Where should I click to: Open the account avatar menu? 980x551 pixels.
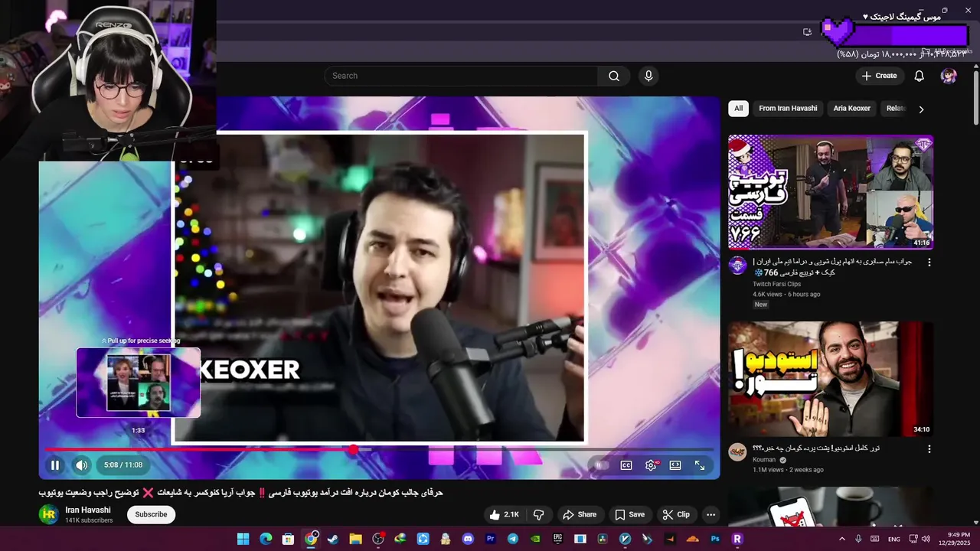(x=949, y=76)
